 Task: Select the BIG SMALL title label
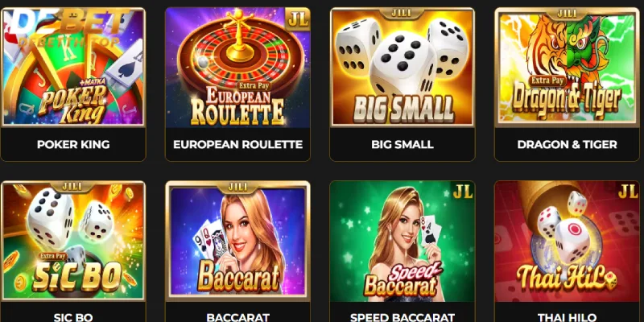[402, 145]
